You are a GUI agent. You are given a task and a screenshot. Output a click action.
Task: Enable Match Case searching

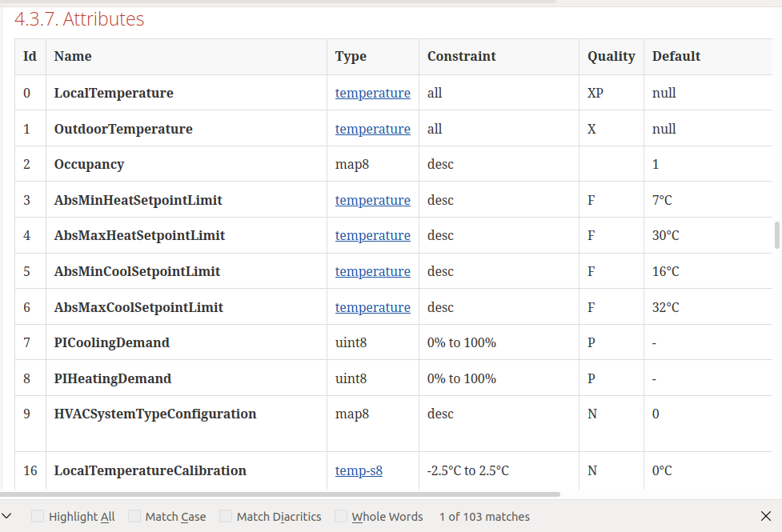[x=134, y=516]
